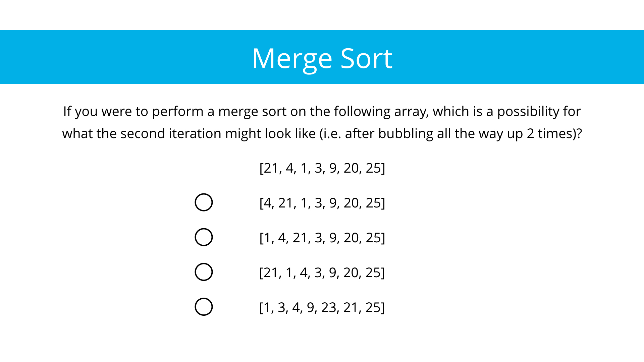Select the radio button for [4, 21, 1, 3, 9, 20, 25]
This screenshot has height=362, width=644.
(x=204, y=202)
